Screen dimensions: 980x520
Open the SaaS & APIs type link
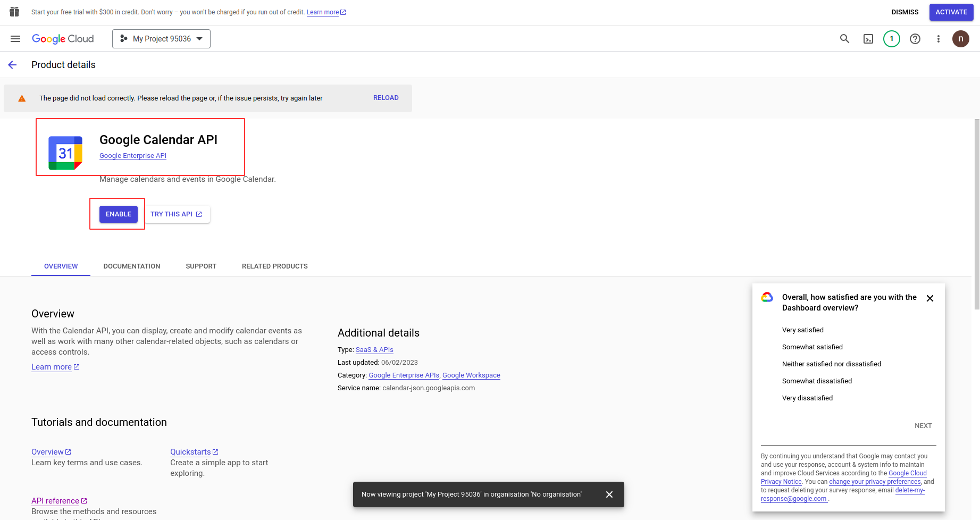374,350
